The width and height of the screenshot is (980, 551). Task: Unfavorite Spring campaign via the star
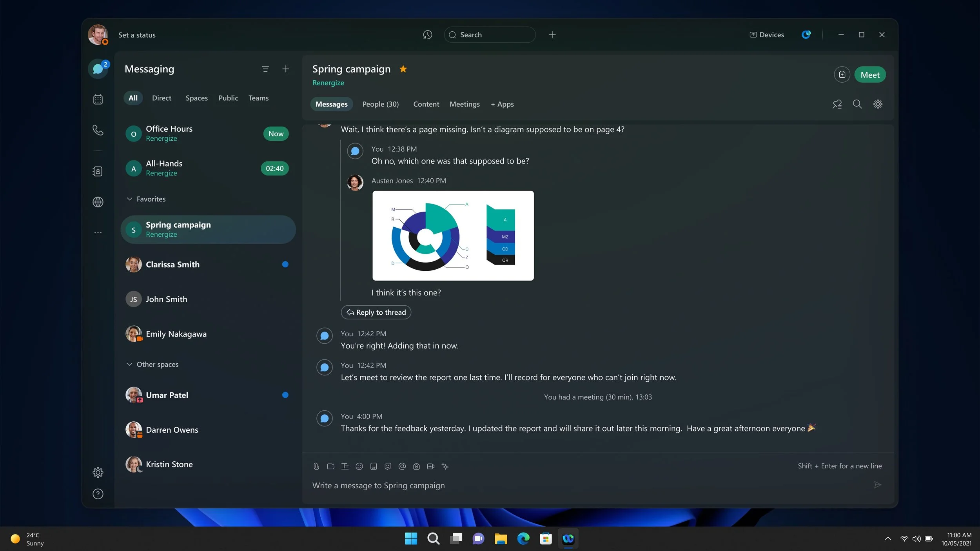point(403,69)
